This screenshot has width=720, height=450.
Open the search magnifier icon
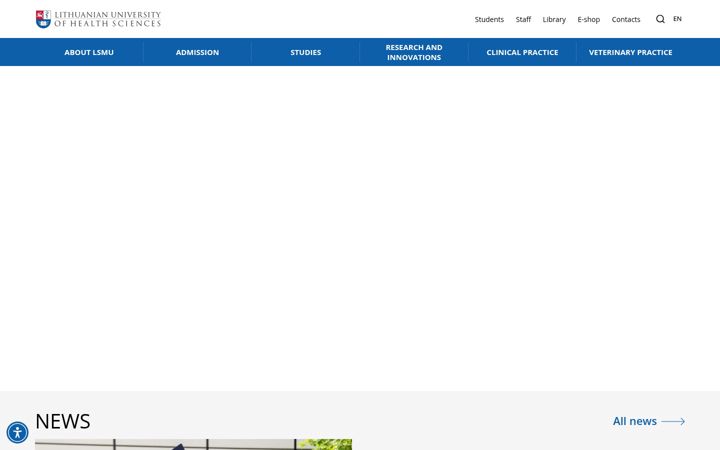660,19
